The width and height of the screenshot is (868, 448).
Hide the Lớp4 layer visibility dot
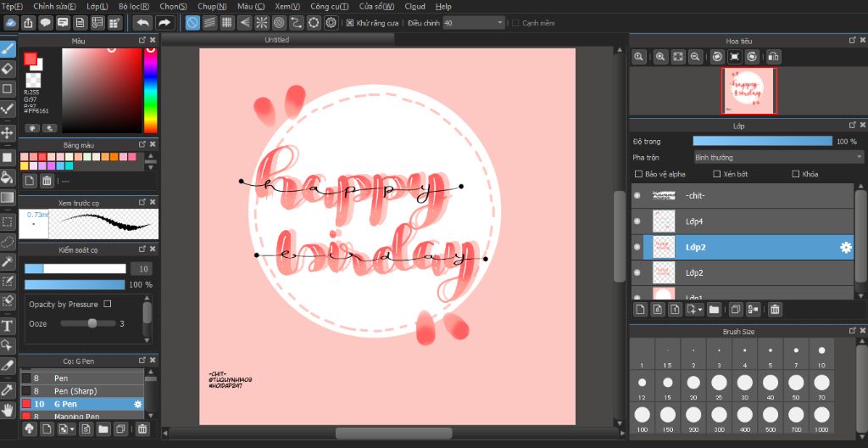pyautogui.click(x=637, y=221)
